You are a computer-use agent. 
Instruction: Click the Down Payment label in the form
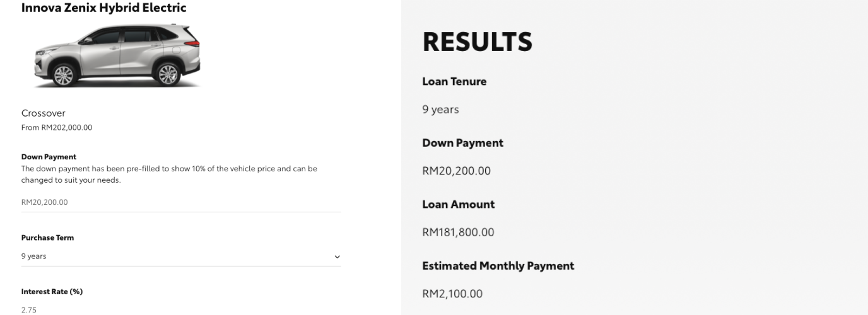49,157
